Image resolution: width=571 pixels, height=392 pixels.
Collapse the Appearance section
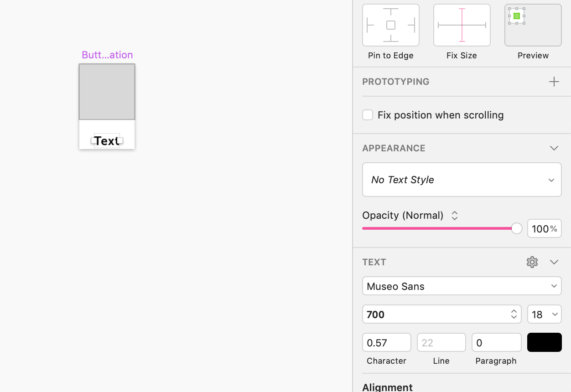point(554,148)
